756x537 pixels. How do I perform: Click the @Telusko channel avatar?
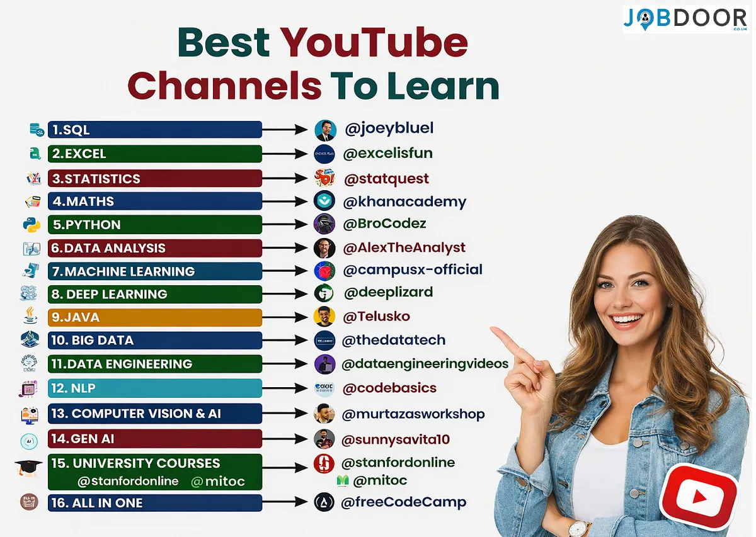click(324, 316)
